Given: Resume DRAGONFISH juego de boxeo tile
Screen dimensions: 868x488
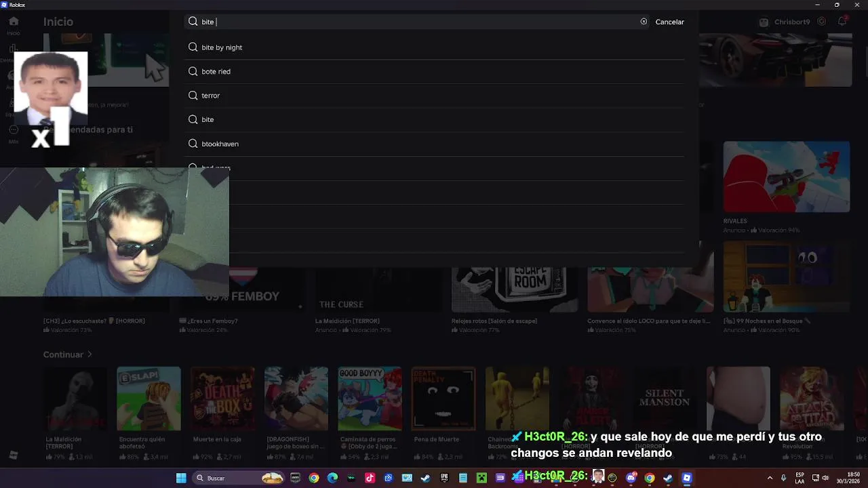Looking at the screenshot, I should (x=296, y=399).
